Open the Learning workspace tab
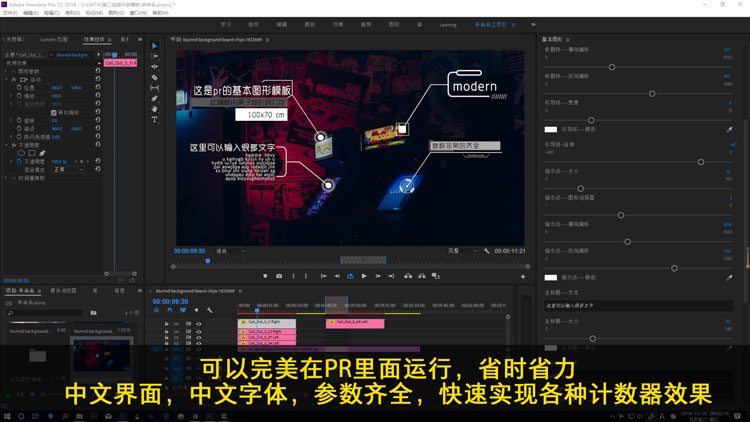 click(448, 25)
